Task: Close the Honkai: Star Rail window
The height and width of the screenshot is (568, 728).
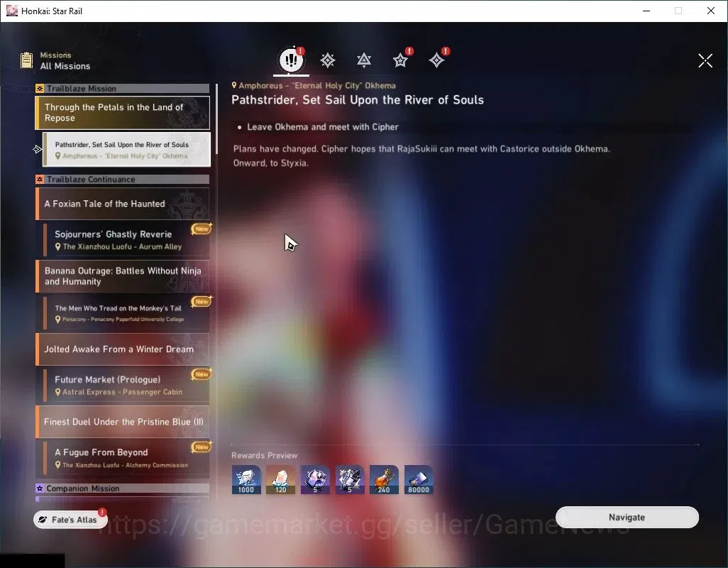Action: pos(711,11)
